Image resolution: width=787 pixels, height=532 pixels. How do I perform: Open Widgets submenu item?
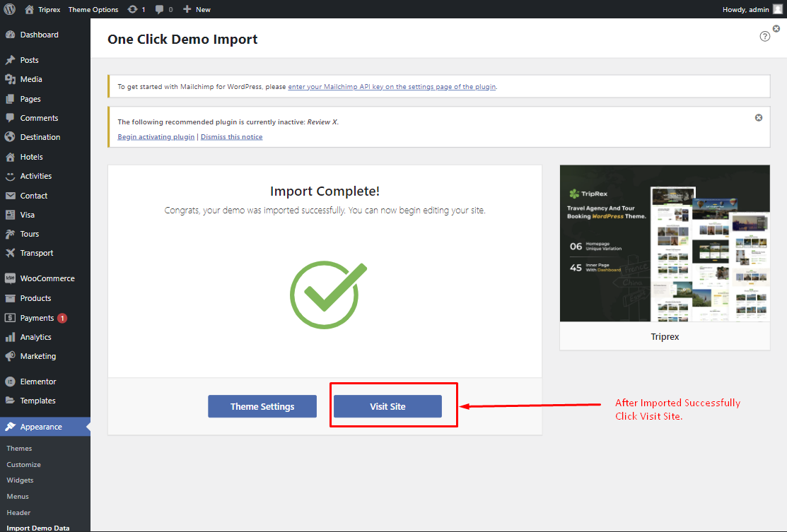[x=20, y=480]
